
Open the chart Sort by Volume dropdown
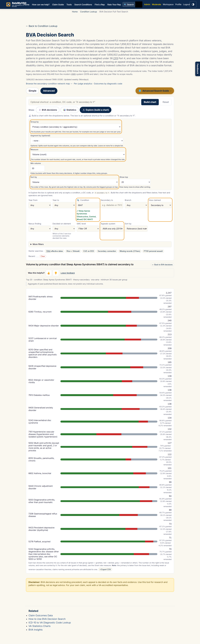(x=75, y=182)
